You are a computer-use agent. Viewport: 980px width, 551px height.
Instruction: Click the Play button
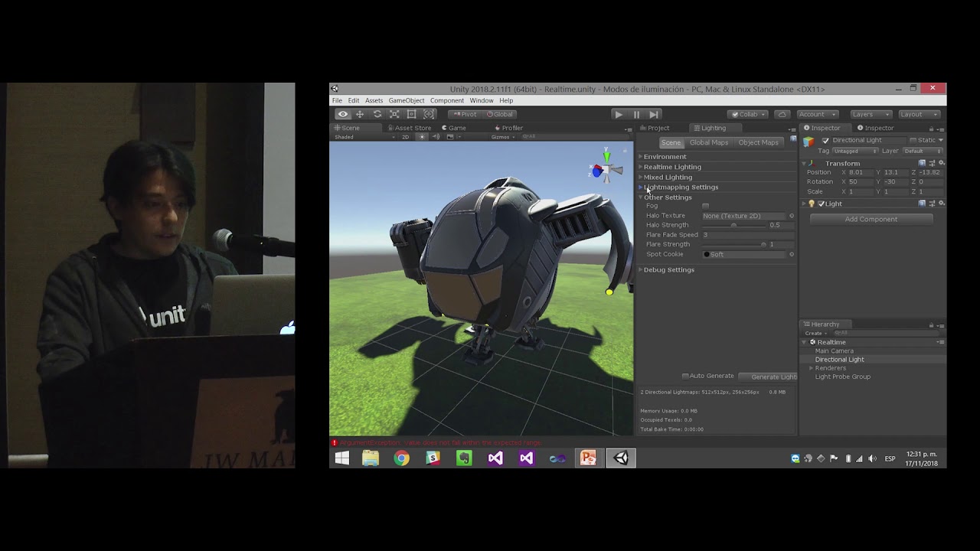click(619, 114)
